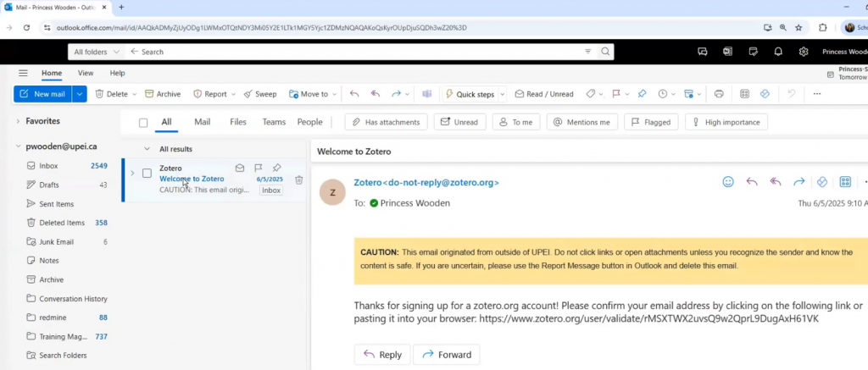The image size is (868, 370).
Task: Add an emoji reaction to the Zotero email
Action: tap(727, 182)
